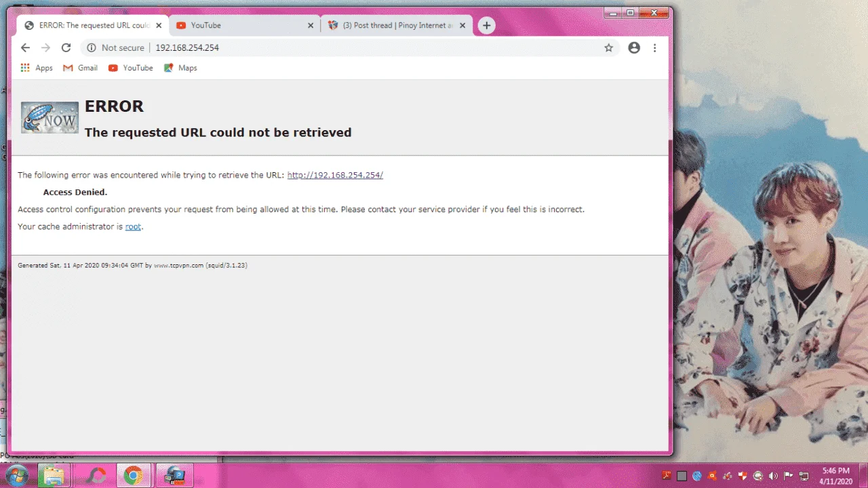Open the Chrome profile avatar menu
Viewport: 868px width, 488px height.
click(x=634, y=47)
